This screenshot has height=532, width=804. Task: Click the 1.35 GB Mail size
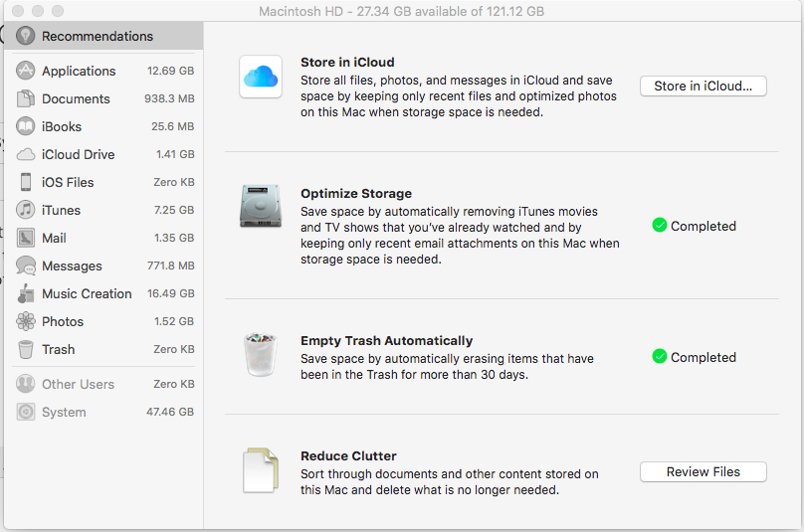(x=174, y=238)
